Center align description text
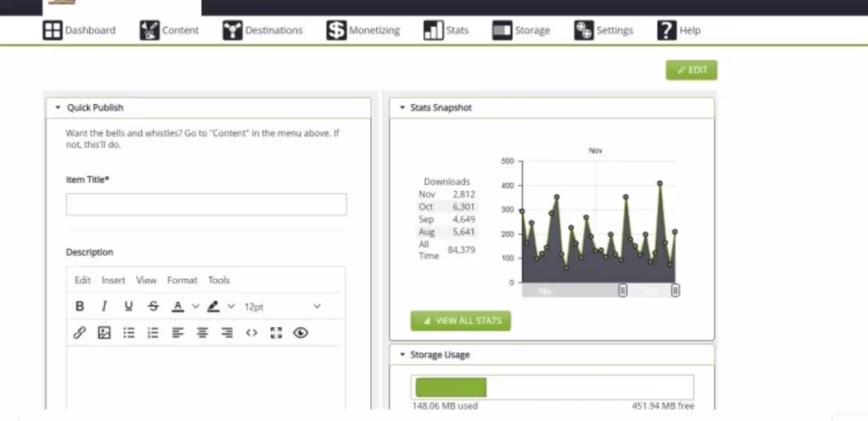This screenshot has height=421, width=868. point(203,333)
